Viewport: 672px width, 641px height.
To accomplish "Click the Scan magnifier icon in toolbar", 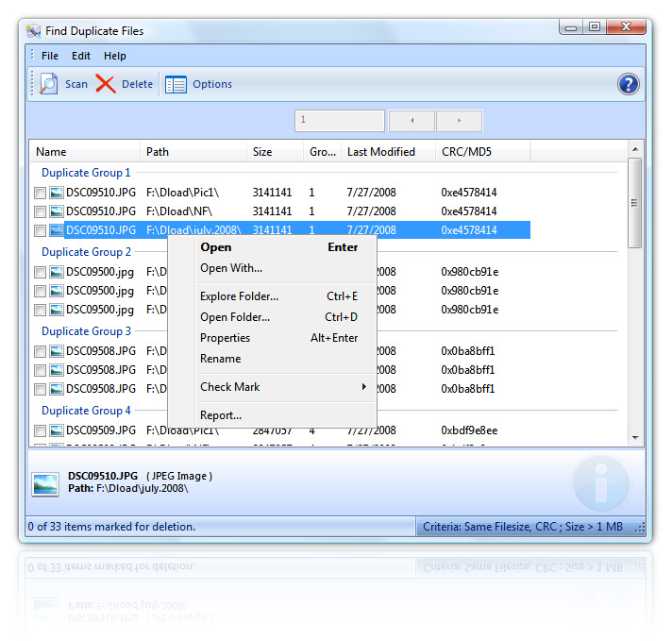I will point(48,84).
